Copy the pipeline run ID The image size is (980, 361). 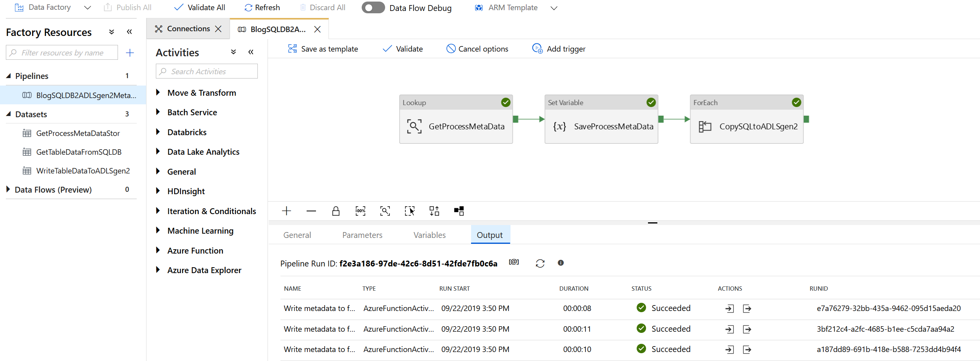click(x=514, y=262)
